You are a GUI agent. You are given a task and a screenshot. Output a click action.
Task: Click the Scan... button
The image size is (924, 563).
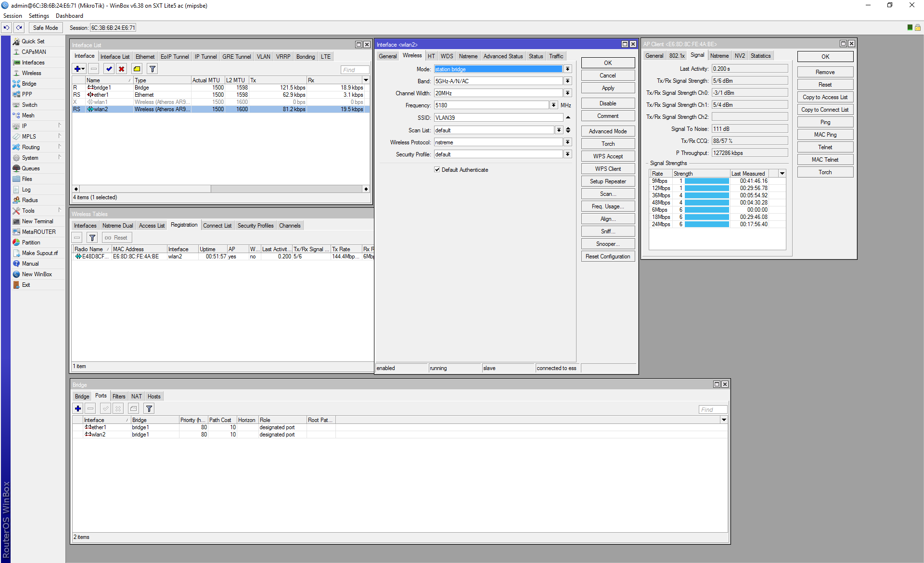[x=608, y=194]
